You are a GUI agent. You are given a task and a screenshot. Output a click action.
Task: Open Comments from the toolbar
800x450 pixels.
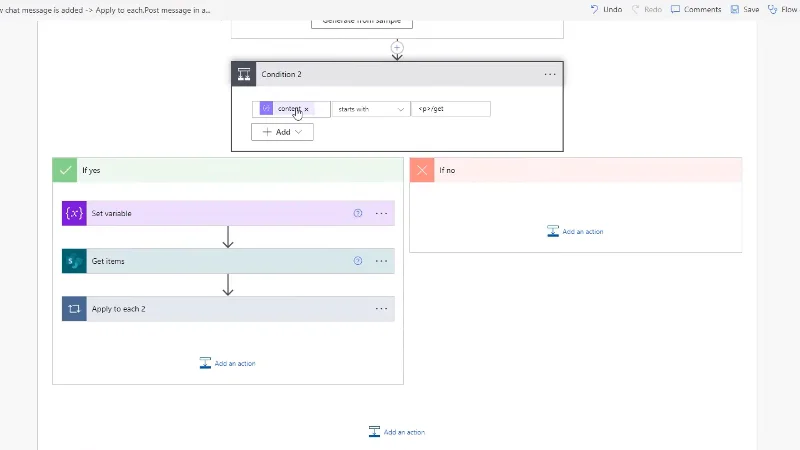tap(696, 9)
